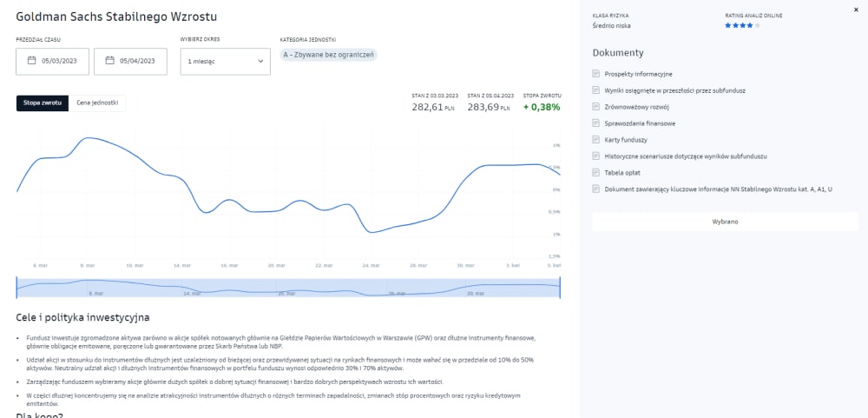
Task: Open Zrównoważony rozwój document link
Action: point(637,107)
